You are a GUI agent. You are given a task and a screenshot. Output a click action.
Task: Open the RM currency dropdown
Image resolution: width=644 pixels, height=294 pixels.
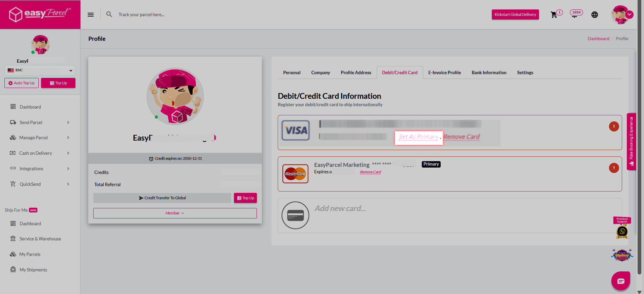point(40,70)
